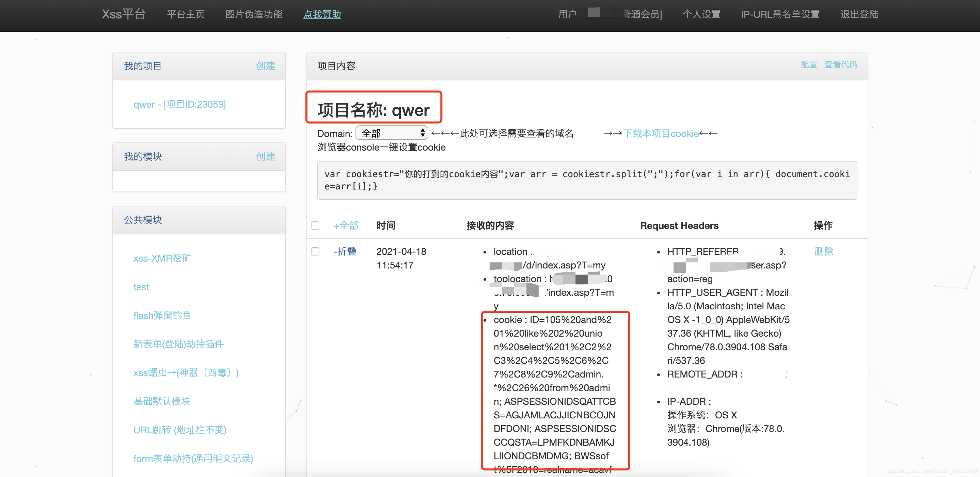Click the location entry in received content
Viewport: 980px width, 477px height.
click(x=550, y=259)
